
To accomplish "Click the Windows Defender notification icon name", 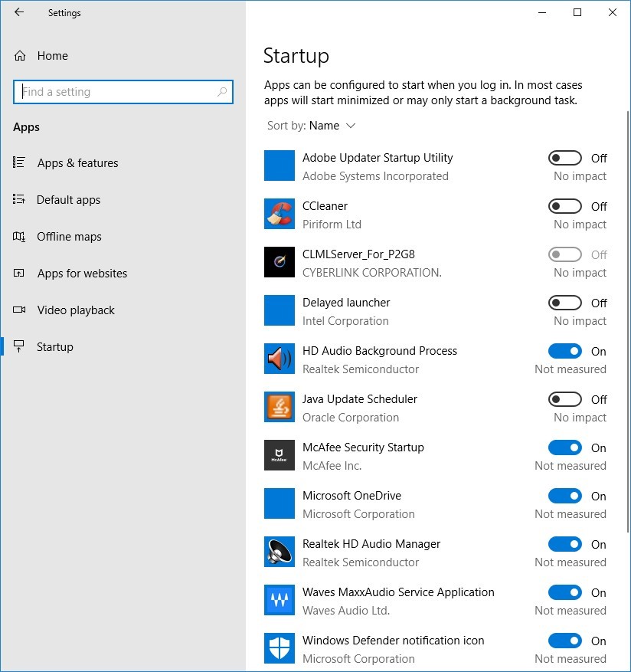I will click(x=394, y=641).
